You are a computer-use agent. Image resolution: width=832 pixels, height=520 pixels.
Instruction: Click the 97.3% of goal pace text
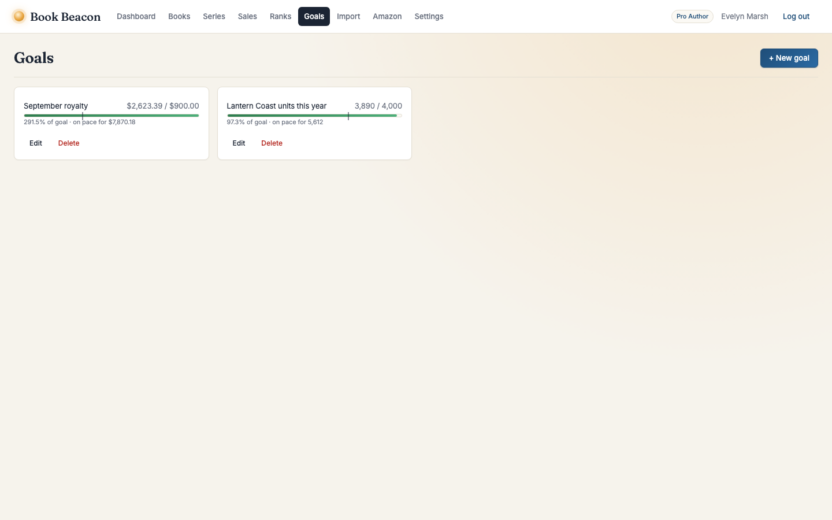pyautogui.click(x=275, y=122)
